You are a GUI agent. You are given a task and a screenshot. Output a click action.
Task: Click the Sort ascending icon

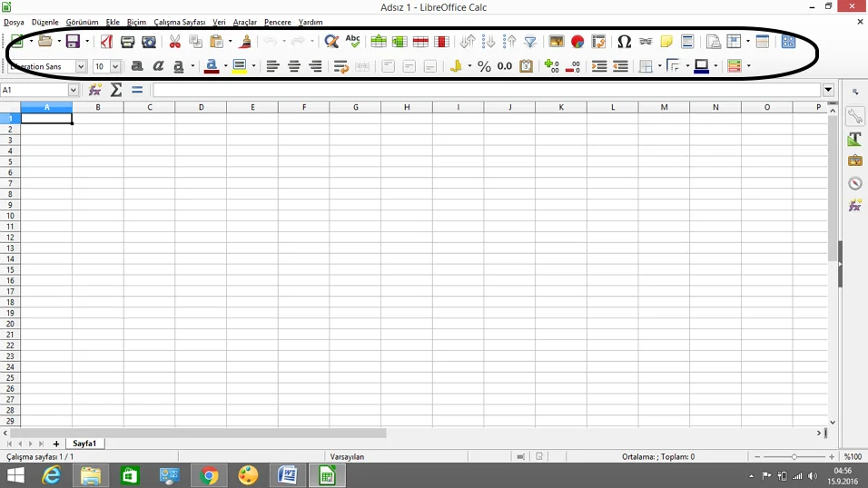[488, 41]
